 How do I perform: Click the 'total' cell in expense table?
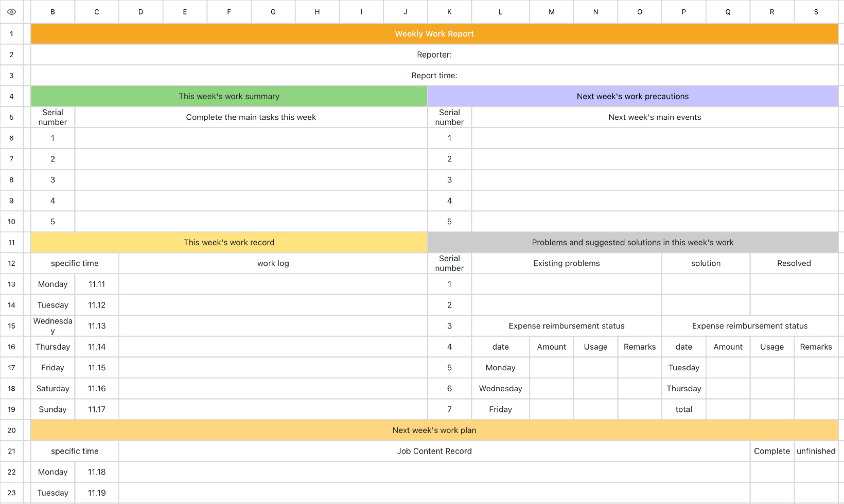(x=683, y=409)
